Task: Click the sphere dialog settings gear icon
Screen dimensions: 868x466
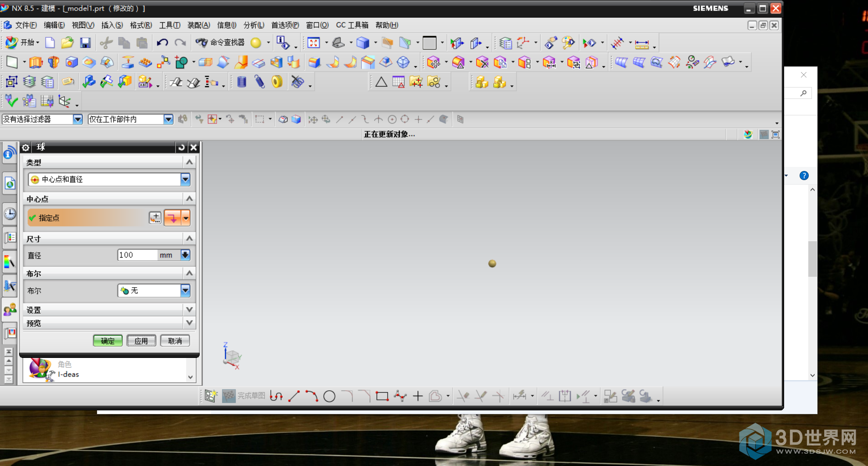Action: click(26, 147)
